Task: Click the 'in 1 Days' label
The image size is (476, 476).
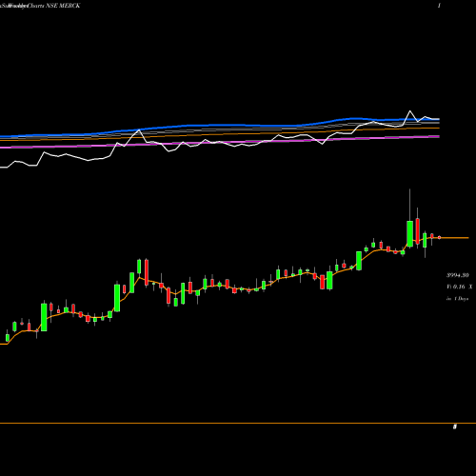Action: [x=457, y=299]
